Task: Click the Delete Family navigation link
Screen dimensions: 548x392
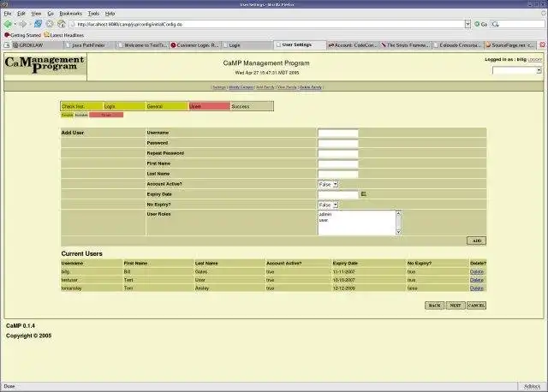Action: click(310, 87)
